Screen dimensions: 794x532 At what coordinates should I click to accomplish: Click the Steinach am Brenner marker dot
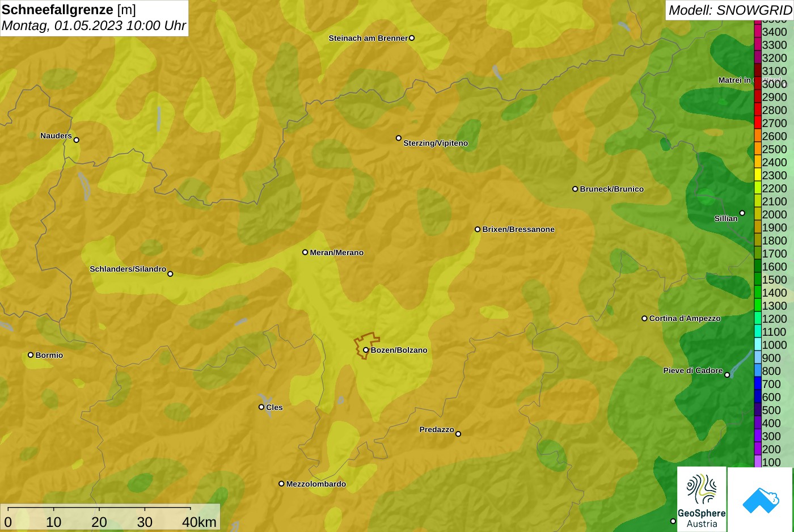[412, 38]
